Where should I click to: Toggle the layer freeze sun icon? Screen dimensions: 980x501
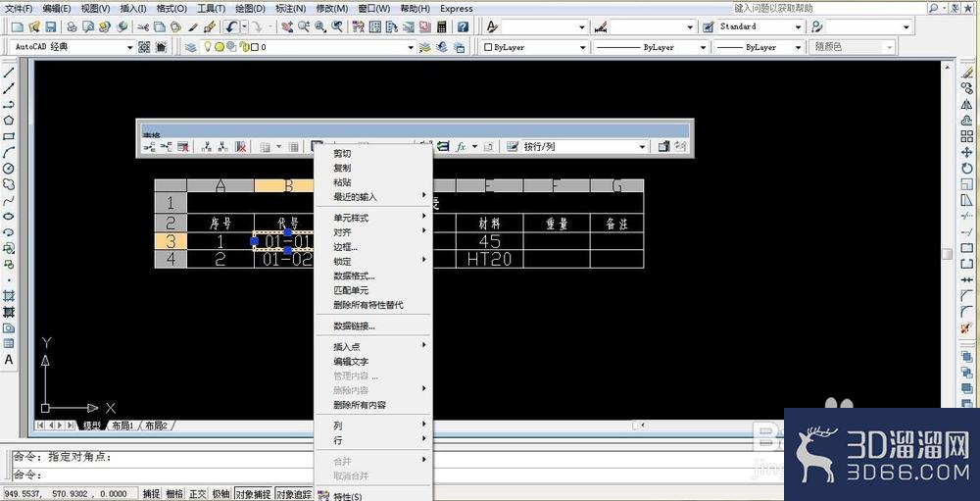point(220,47)
